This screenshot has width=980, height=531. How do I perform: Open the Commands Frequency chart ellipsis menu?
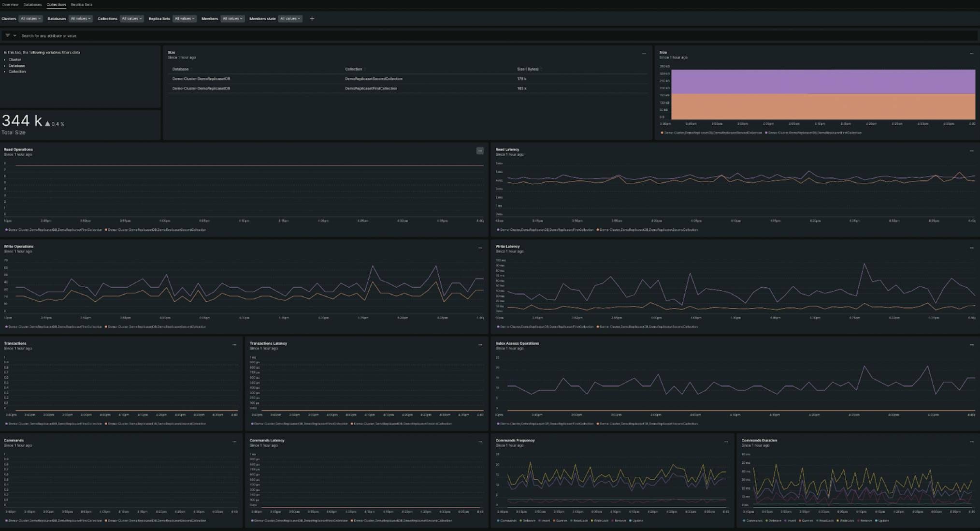(725, 442)
